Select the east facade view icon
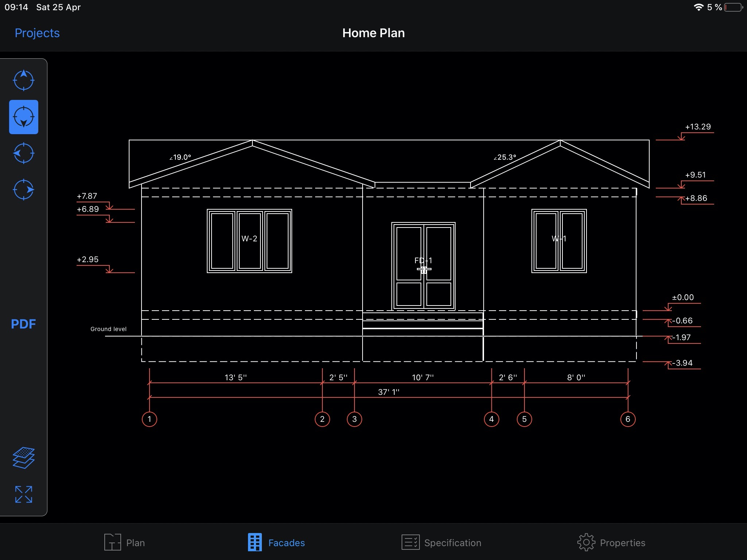Screen dimensions: 747x560 click(x=24, y=190)
